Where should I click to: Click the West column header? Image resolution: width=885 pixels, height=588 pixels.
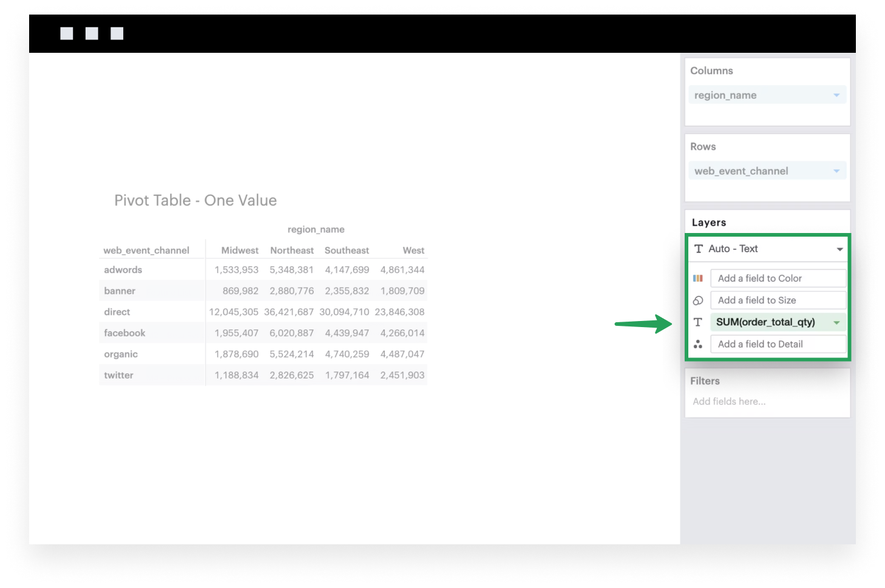click(x=413, y=251)
